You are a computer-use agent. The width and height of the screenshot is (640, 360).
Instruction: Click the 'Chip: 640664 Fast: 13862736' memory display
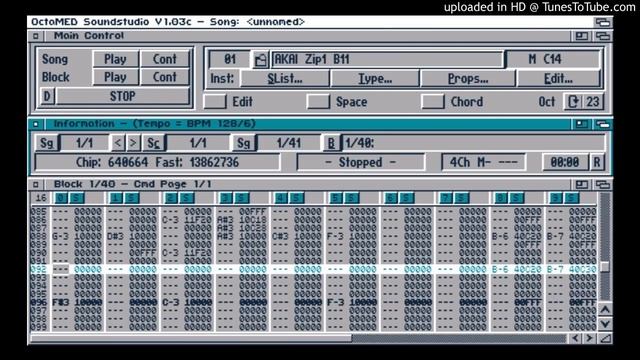tap(158, 162)
